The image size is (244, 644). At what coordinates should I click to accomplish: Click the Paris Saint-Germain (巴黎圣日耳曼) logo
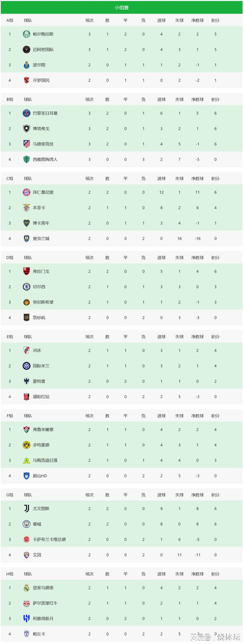click(x=26, y=113)
